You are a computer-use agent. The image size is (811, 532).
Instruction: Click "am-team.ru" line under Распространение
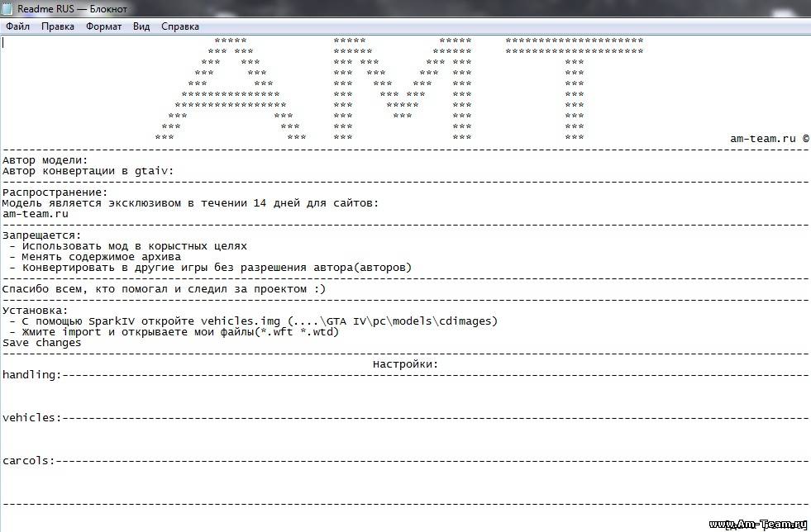click(x=36, y=214)
